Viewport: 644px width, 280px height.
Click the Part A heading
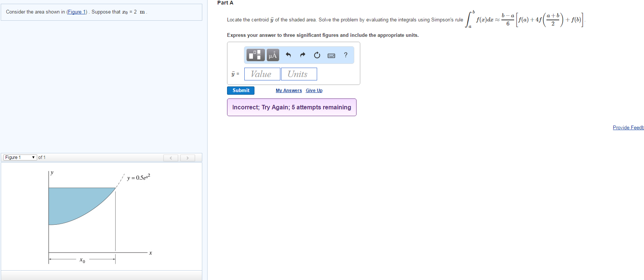click(x=225, y=3)
